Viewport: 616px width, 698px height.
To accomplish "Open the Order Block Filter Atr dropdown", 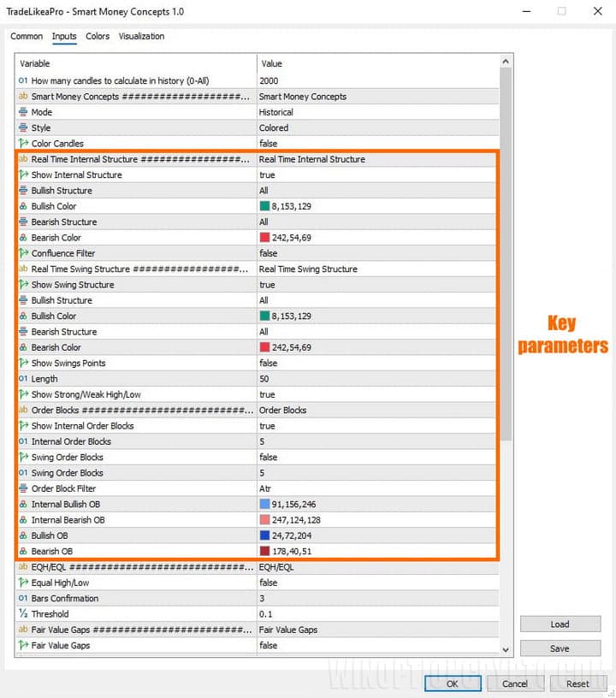I will pos(376,488).
